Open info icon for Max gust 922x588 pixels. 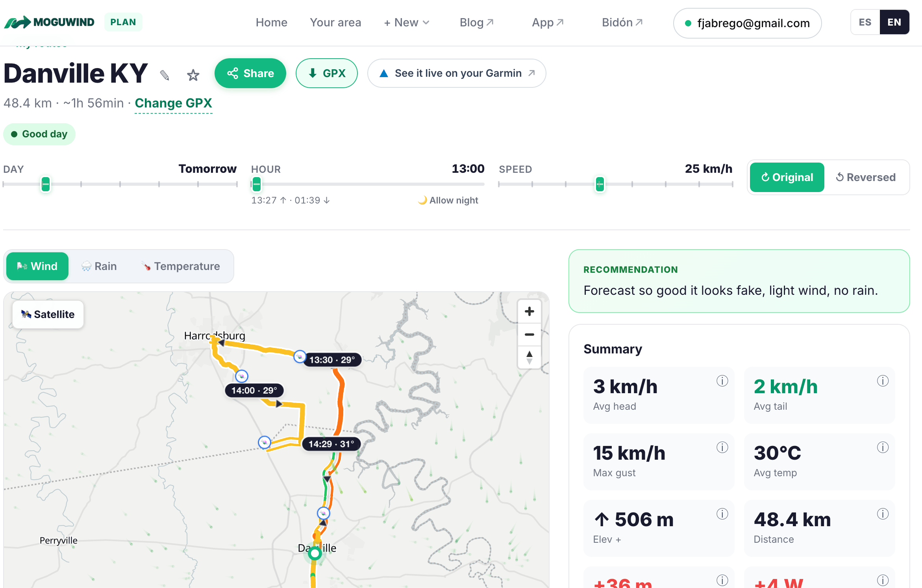click(722, 447)
